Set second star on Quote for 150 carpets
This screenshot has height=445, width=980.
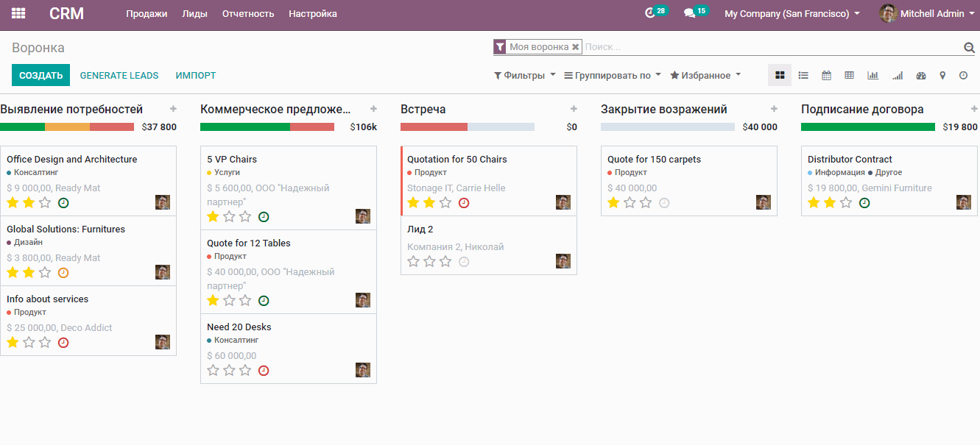point(630,202)
